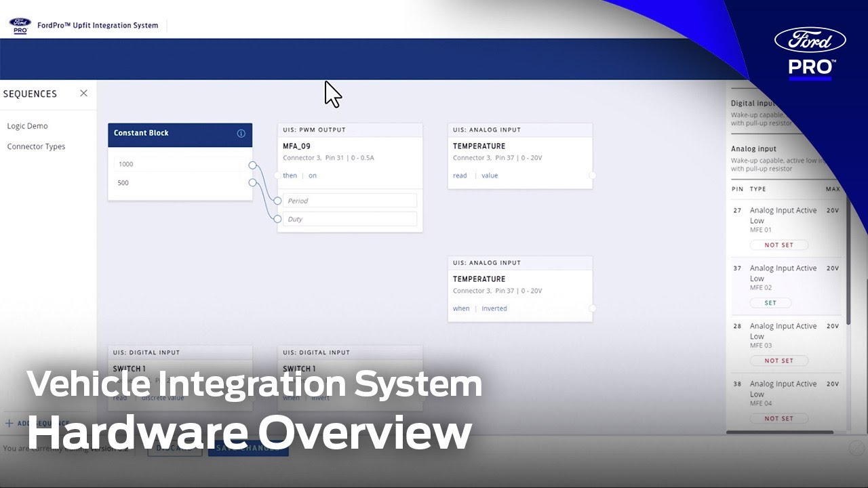Click the MFA_09 block title

tap(298, 146)
